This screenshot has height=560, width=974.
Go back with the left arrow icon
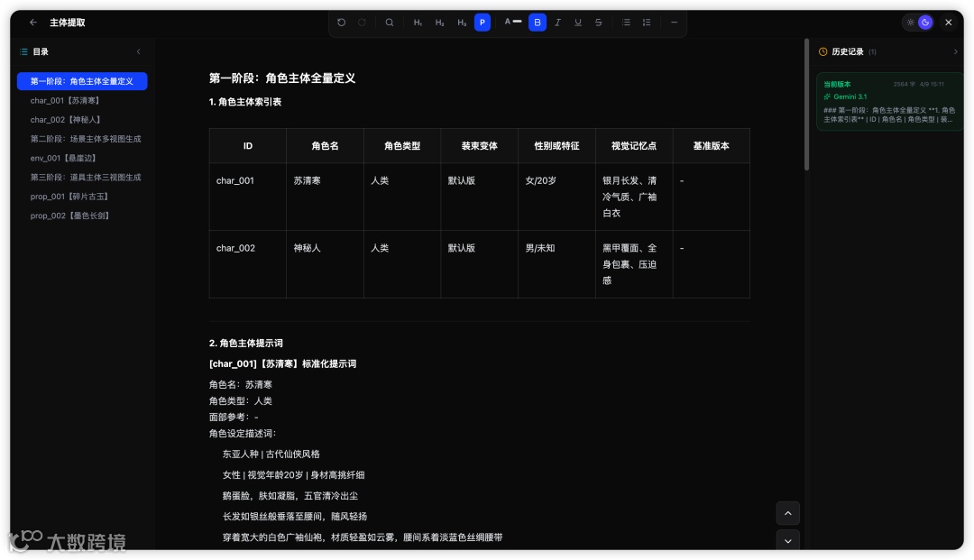tap(33, 23)
